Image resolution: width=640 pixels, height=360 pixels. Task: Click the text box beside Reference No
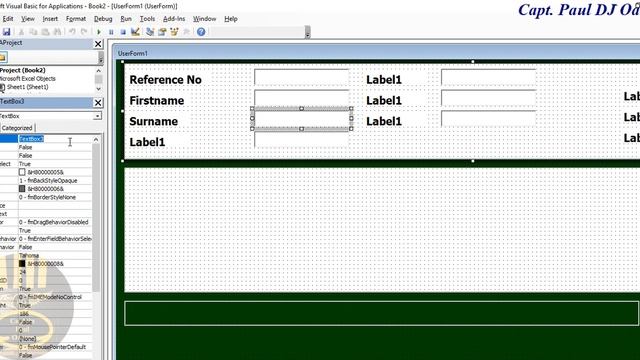coord(302,77)
